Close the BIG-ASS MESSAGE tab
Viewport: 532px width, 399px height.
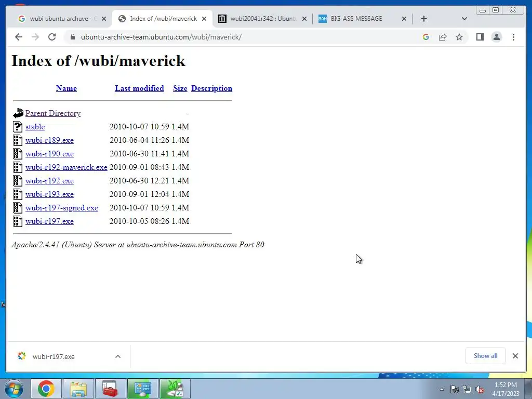click(404, 19)
